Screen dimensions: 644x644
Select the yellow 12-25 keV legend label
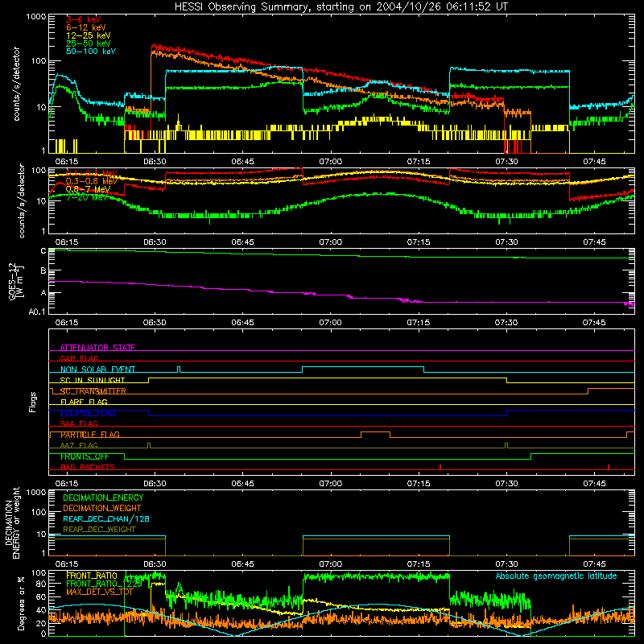[89, 35]
